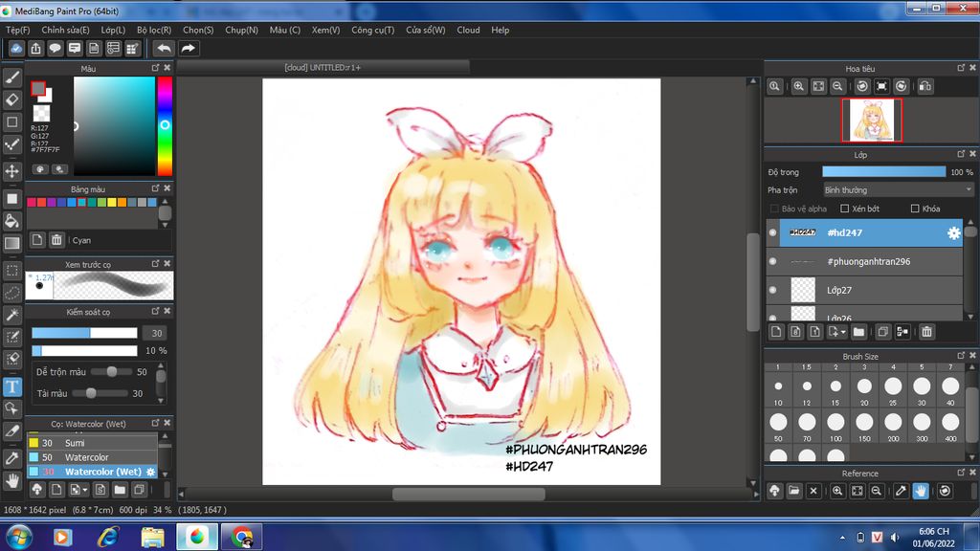The height and width of the screenshot is (551, 980).
Task: Click the Redo arrow in toolbar
Action: [x=188, y=48]
